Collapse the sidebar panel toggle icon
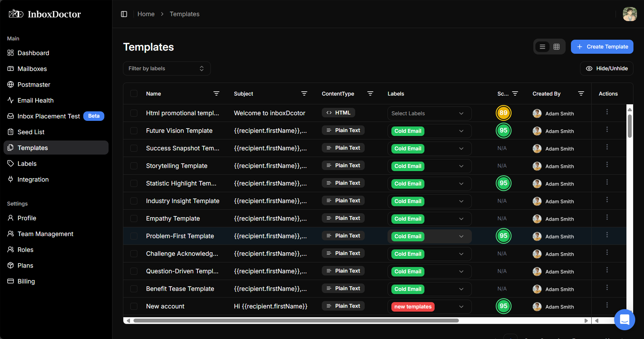Viewport: 644px width, 339px height. (x=124, y=14)
